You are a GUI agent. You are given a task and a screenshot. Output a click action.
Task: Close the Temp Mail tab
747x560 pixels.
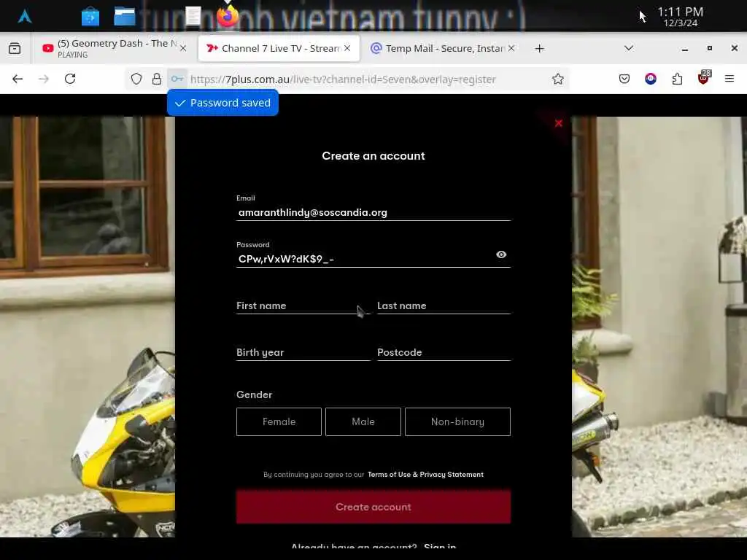(x=511, y=48)
